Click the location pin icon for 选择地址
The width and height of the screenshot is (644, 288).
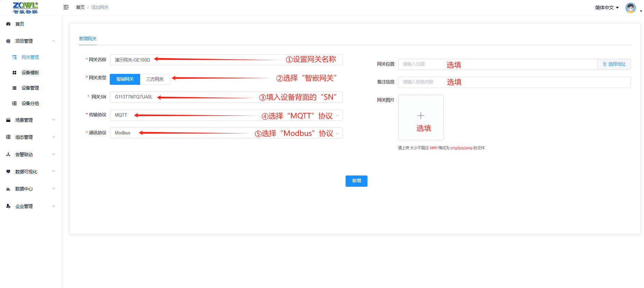[x=605, y=64]
